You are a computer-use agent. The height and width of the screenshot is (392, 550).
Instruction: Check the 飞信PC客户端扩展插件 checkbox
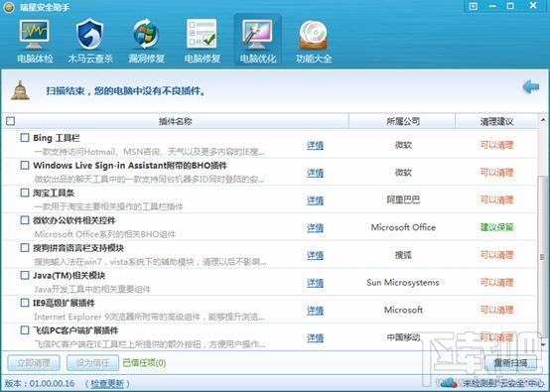coord(25,330)
